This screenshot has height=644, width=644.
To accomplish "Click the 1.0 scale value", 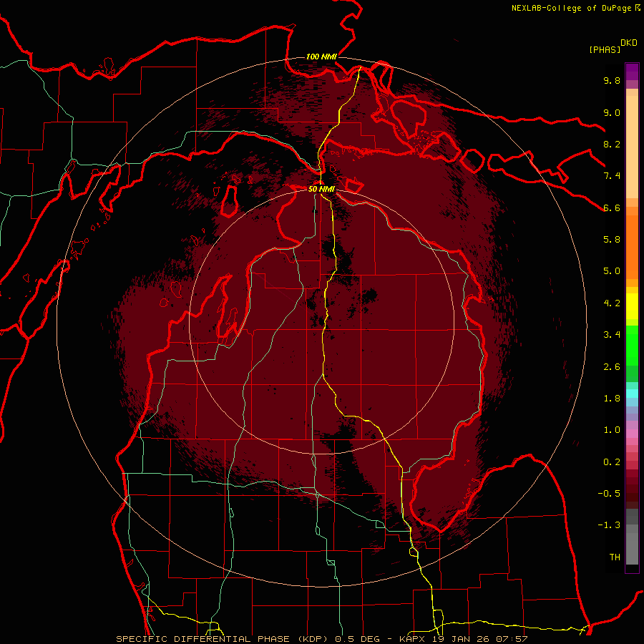I will point(612,430).
